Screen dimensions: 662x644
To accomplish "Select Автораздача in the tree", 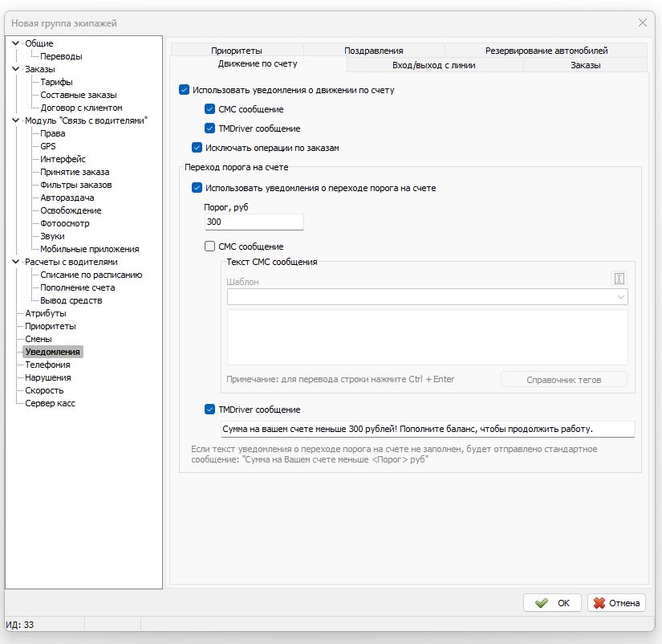I will pos(67,198).
